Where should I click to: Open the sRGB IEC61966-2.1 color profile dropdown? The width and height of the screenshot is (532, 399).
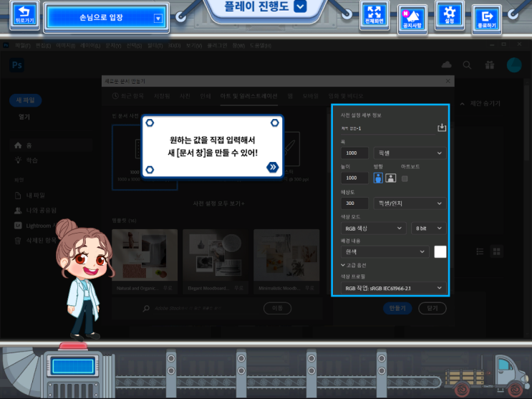[x=393, y=288]
